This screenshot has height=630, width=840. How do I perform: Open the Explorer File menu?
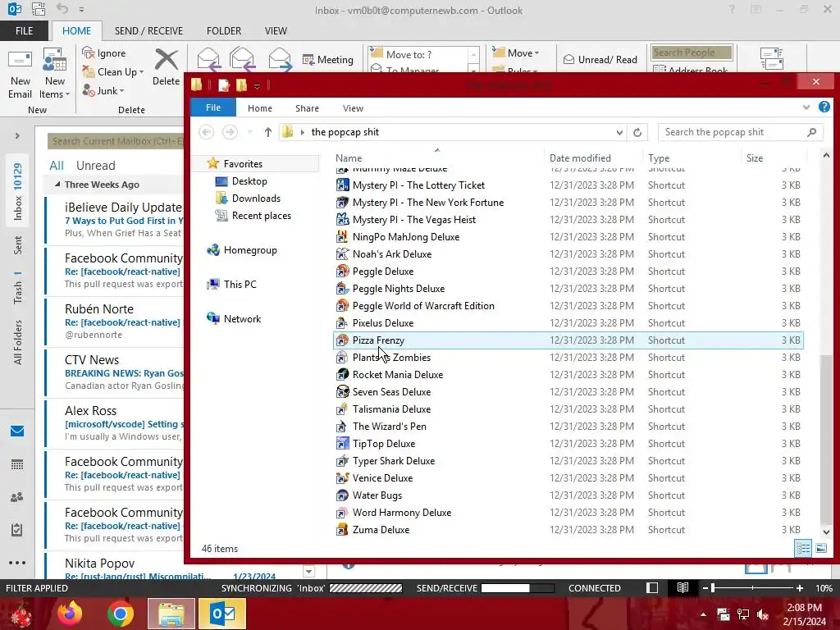pos(213,107)
